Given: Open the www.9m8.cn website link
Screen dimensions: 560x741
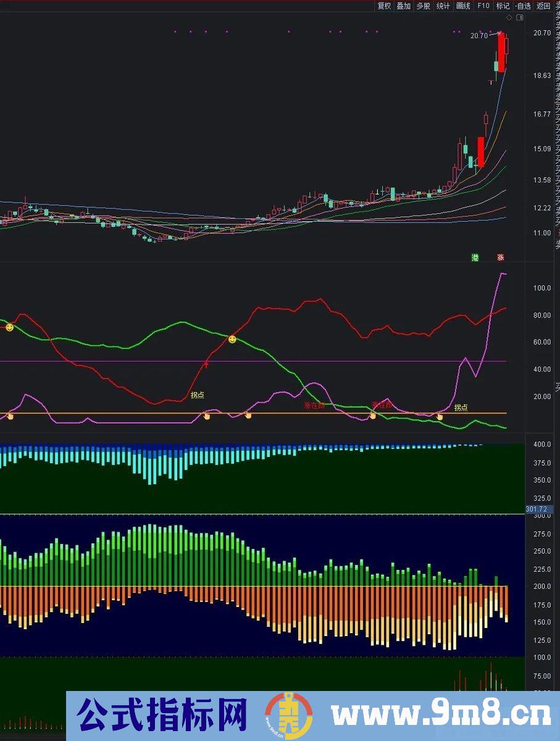Looking at the screenshot, I should tap(441, 715).
